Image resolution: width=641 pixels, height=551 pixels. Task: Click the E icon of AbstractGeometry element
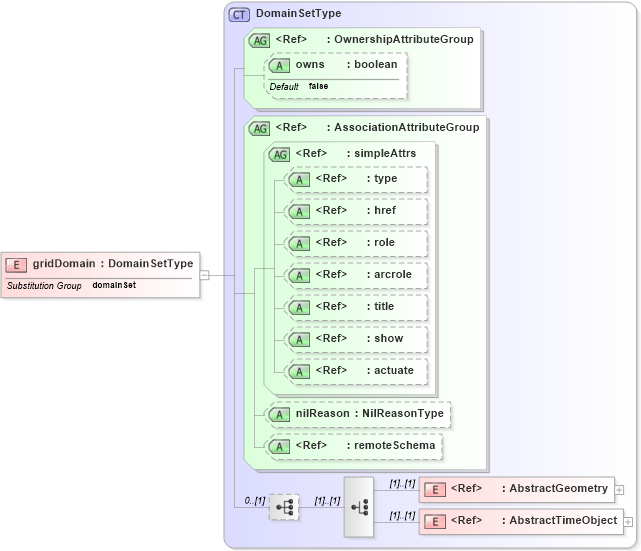435,490
